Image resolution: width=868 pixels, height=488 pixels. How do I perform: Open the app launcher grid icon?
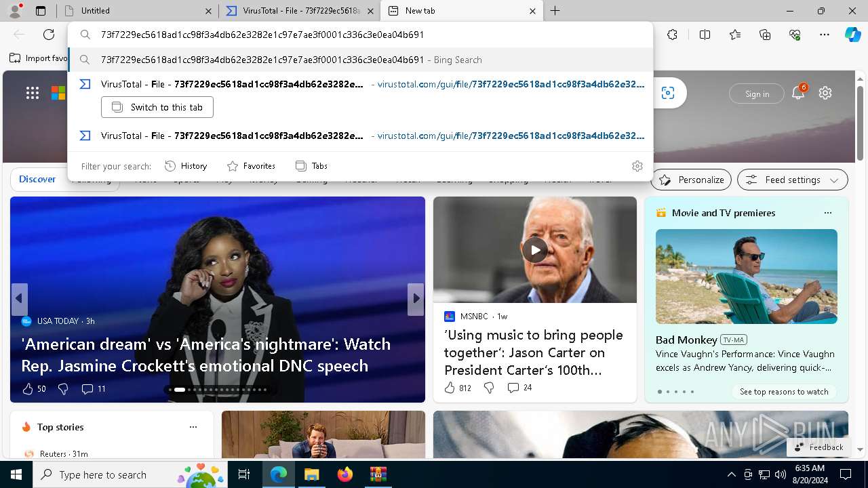[32, 93]
